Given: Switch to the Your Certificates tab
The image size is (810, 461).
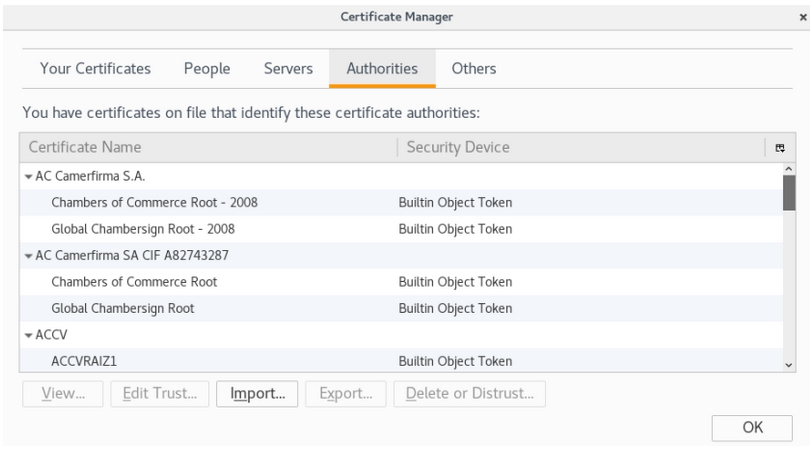Looking at the screenshot, I should [x=95, y=69].
